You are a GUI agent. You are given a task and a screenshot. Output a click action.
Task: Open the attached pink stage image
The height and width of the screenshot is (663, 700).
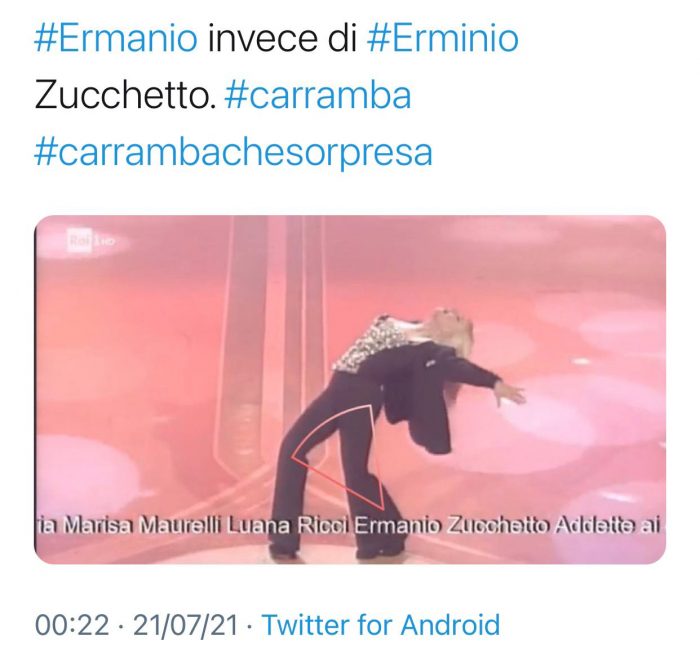pos(350,389)
